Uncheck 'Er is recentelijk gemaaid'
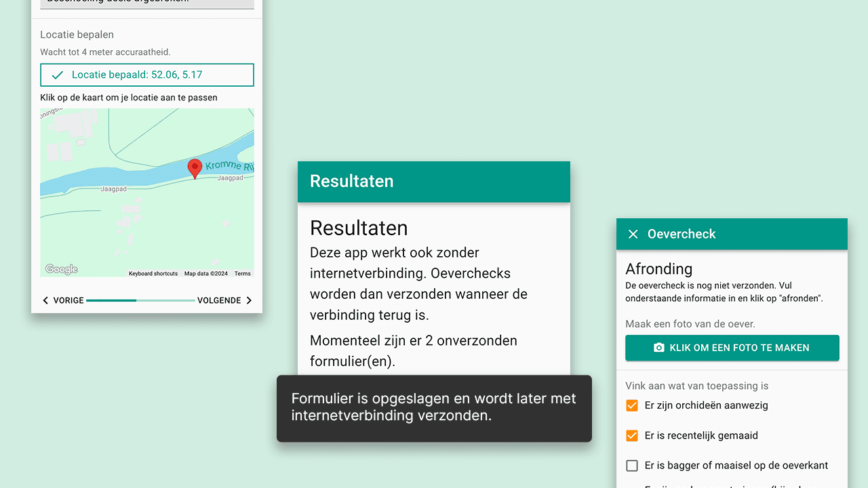This screenshot has width=868, height=488. 632,435
